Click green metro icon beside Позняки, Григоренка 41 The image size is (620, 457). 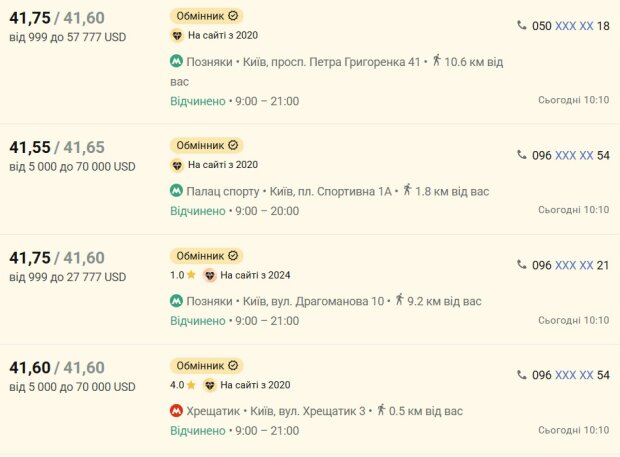tap(176, 61)
